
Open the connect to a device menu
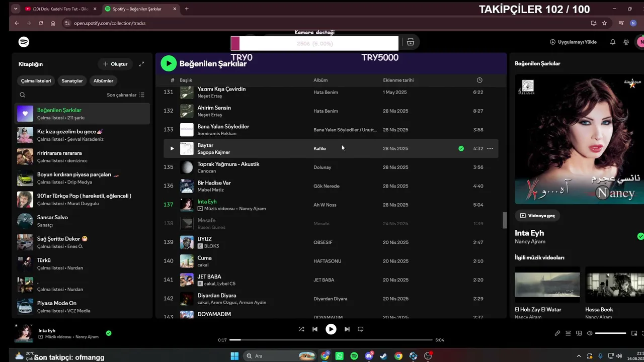579,333
